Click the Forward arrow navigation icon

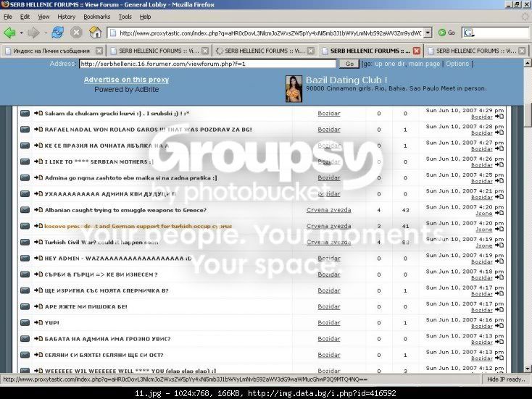[x=33, y=33]
